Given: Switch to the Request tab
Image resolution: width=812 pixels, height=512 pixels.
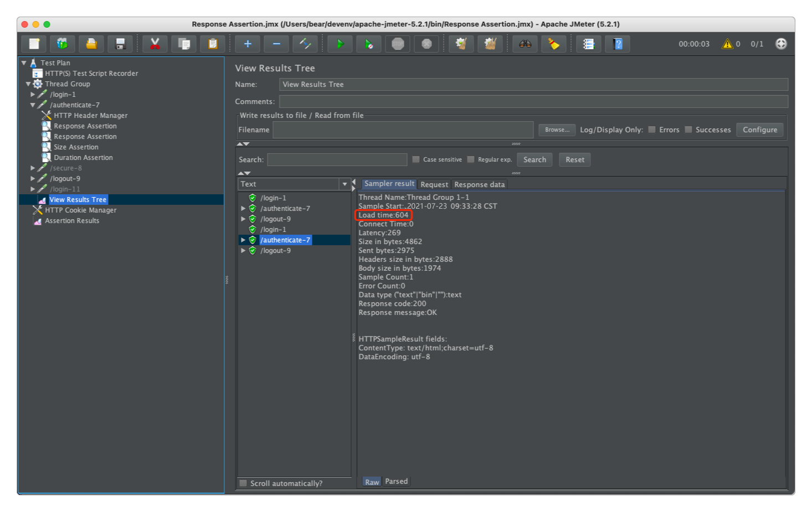Looking at the screenshot, I should point(434,184).
